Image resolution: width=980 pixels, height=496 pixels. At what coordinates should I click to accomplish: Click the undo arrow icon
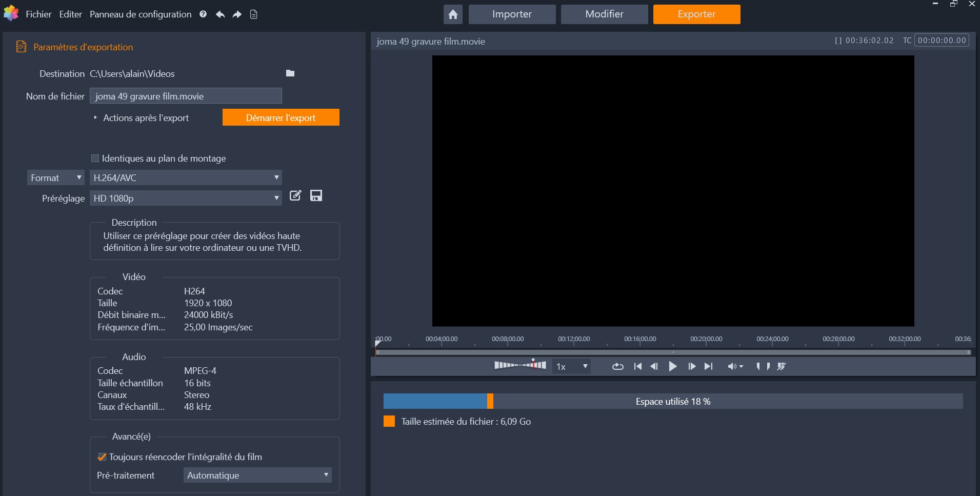coord(220,14)
